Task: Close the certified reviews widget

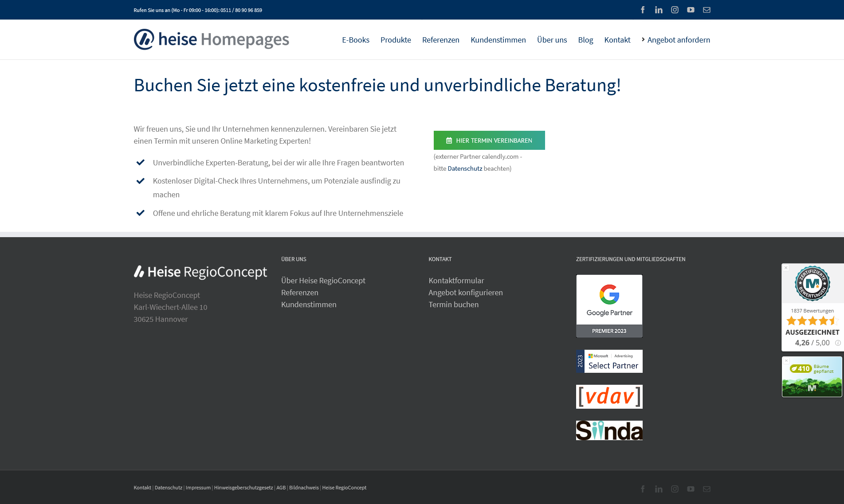Action: click(x=786, y=268)
